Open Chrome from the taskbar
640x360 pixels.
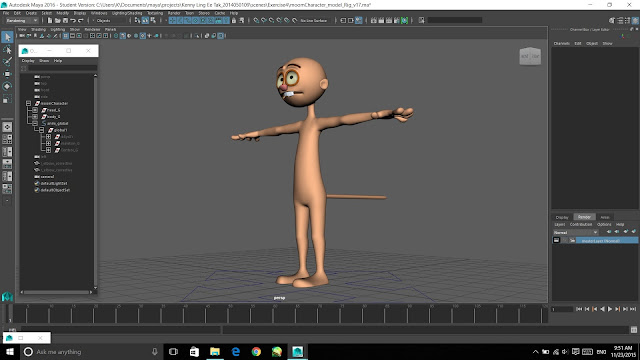(x=256, y=351)
